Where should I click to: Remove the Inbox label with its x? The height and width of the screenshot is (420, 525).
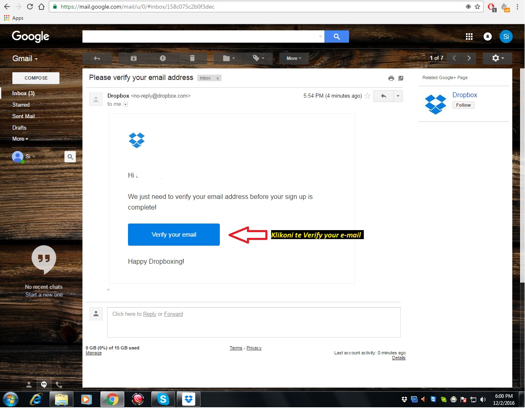tap(218, 78)
